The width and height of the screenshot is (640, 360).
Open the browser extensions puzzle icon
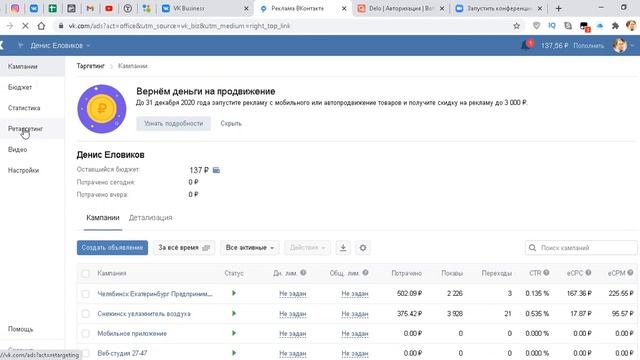pos(615,26)
